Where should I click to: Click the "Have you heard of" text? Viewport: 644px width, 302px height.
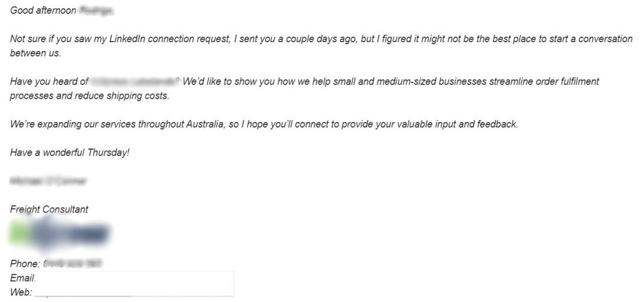pyautogui.click(x=49, y=82)
